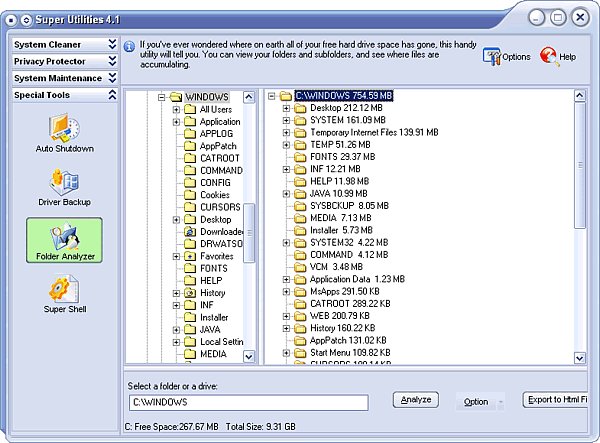Expand the System Cleaner section
600x443 pixels.
[x=64, y=44]
